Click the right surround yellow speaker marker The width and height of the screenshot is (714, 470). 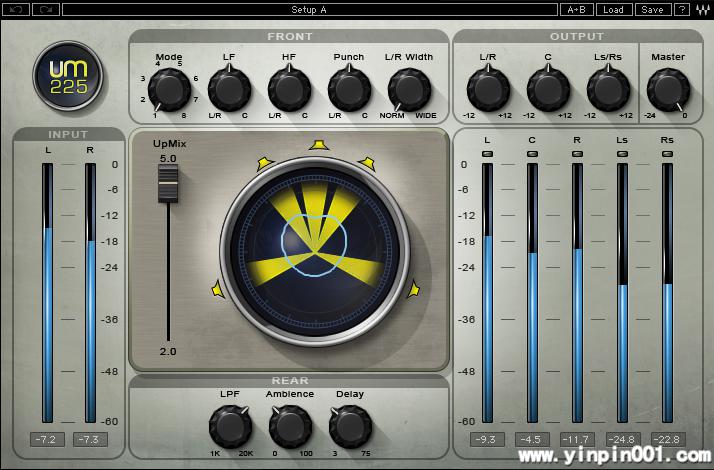412,290
